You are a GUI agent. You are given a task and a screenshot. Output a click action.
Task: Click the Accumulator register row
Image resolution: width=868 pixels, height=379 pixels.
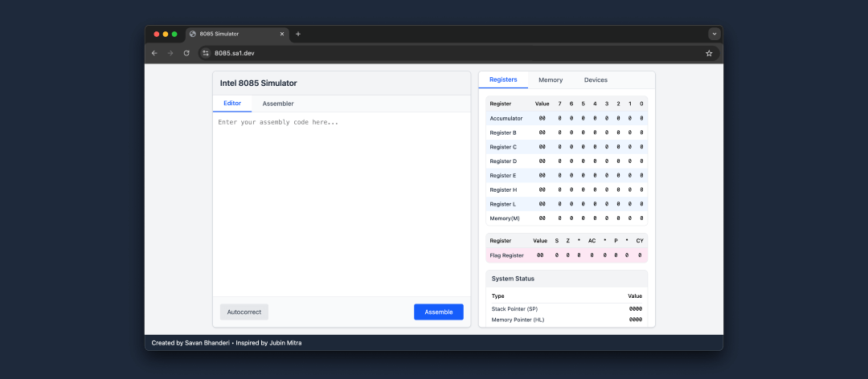pyautogui.click(x=566, y=118)
